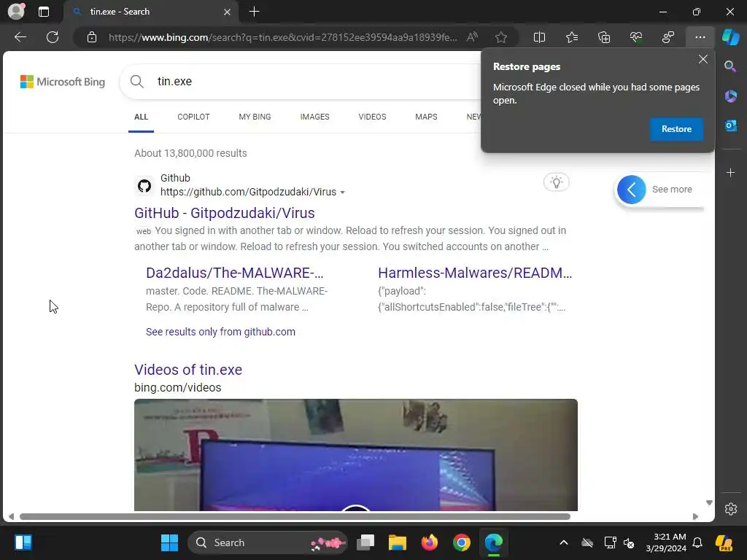The width and height of the screenshot is (747, 560).
Task: Click the GitHub favicon in first result
Action: [x=144, y=186]
